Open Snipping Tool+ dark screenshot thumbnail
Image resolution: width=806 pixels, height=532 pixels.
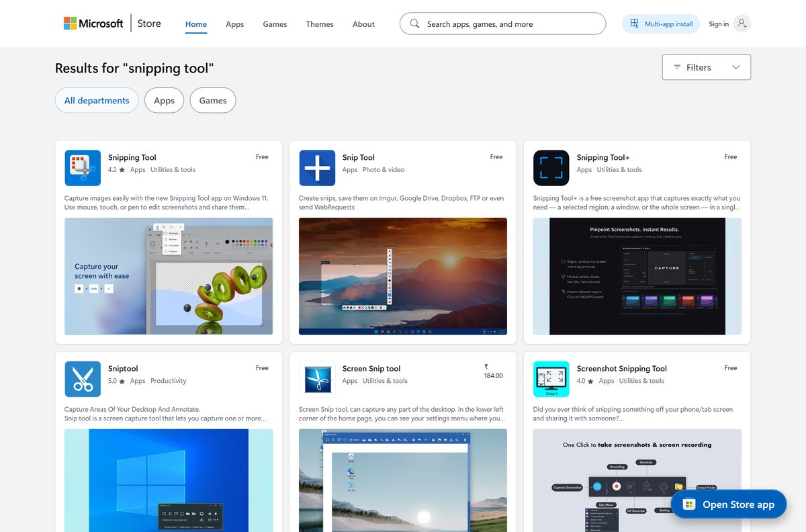(x=637, y=276)
